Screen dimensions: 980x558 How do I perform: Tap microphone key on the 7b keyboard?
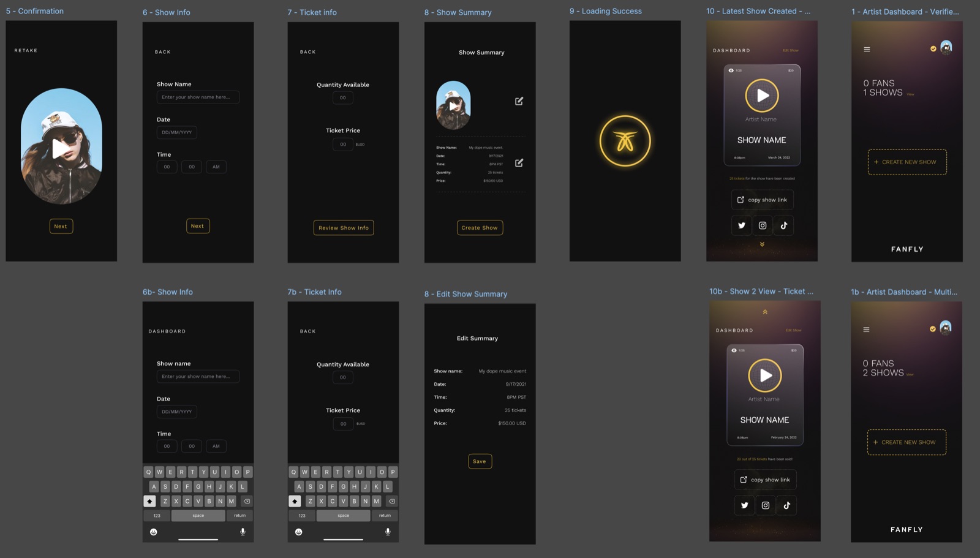point(388,532)
